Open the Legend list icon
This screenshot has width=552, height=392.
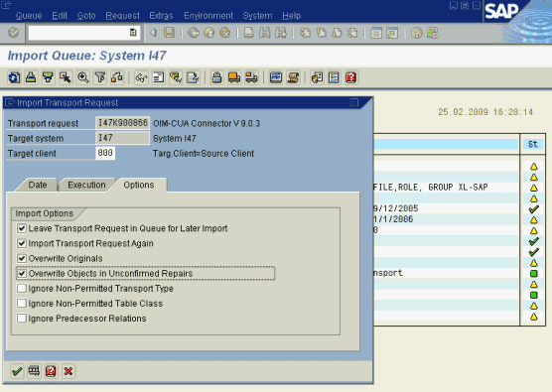point(334,77)
